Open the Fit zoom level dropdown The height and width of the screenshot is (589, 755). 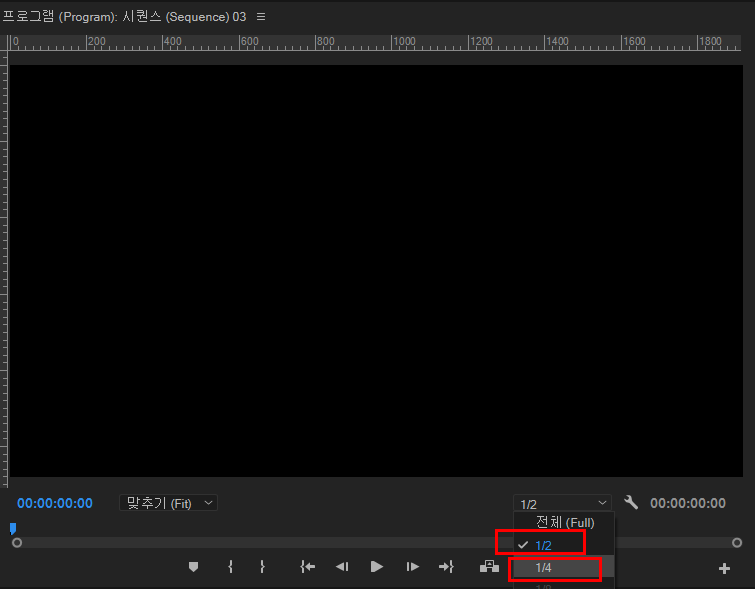pos(169,503)
